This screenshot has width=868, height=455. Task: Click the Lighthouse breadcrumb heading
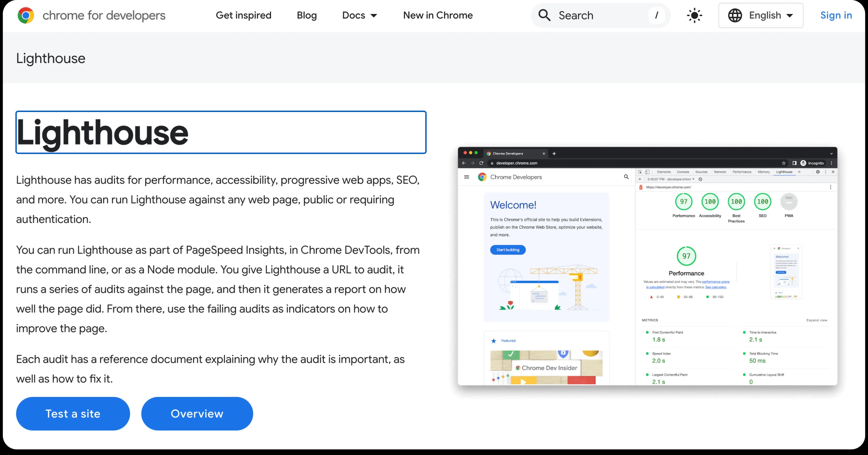(51, 58)
